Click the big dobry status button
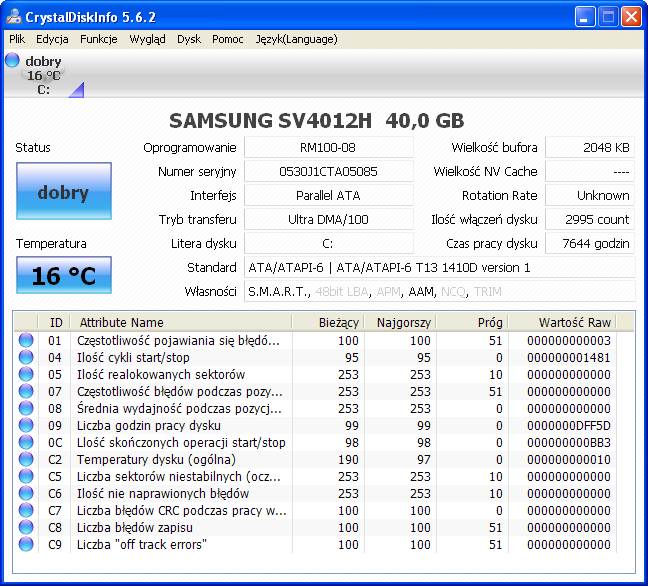The width and height of the screenshot is (648, 586). point(64,191)
